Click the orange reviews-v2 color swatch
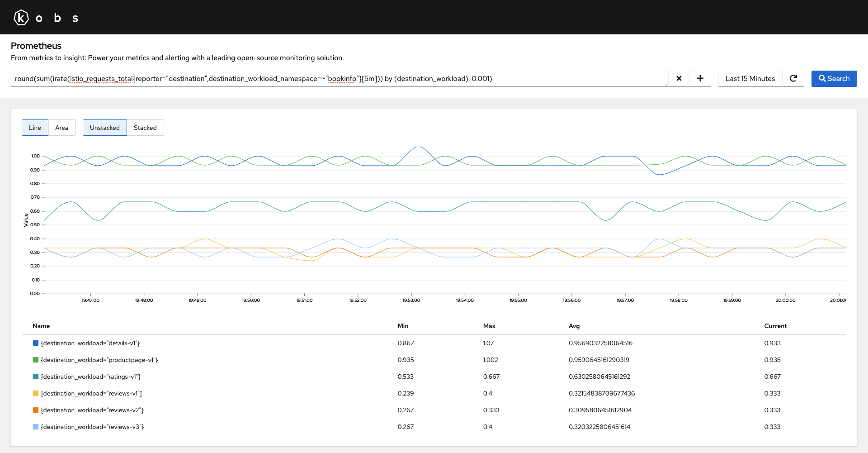868x453 pixels. pyautogui.click(x=36, y=410)
